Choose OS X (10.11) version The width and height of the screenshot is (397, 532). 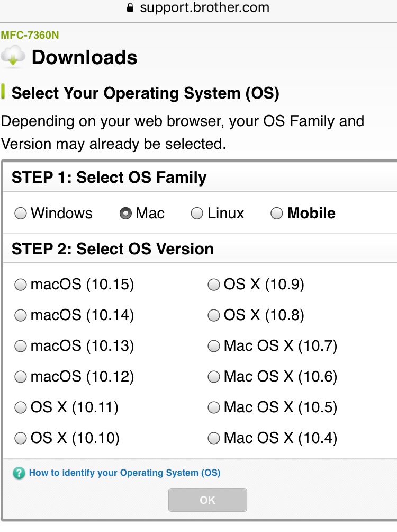pyautogui.click(x=21, y=408)
